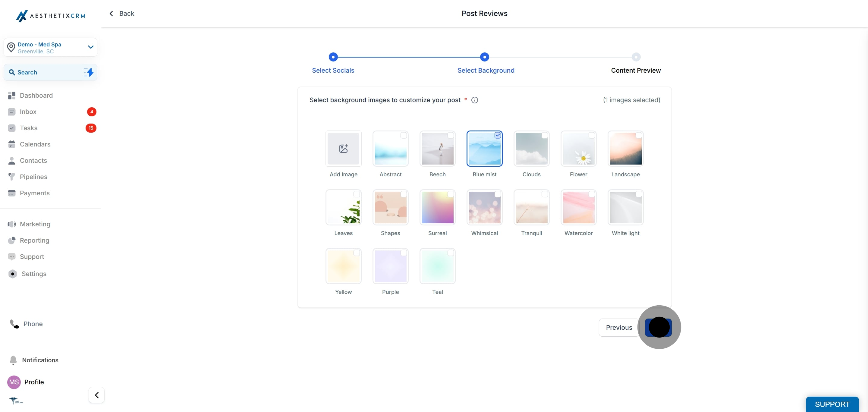Viewport: 868px width, 412px height.
Task: Select the Watercolor background thumbnail
Action: pos(579,208)
